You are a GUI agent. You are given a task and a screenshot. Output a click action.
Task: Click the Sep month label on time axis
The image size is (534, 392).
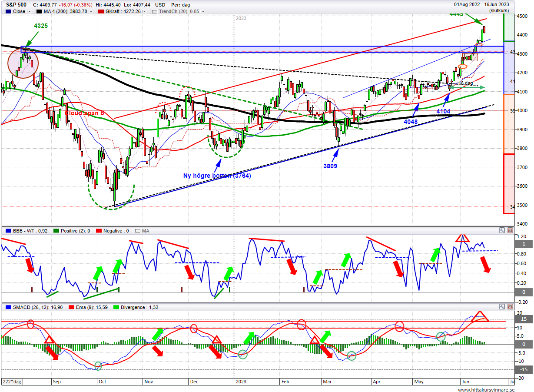pyautogui.click(x=57, y=382)
